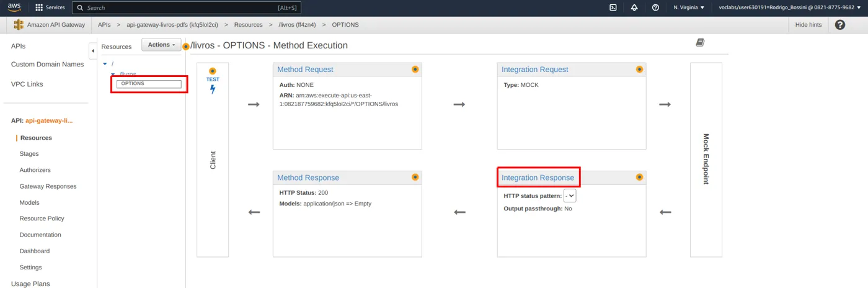Click the Integration Request hint dot
868x288 pixels.
(x=639, y=70)
